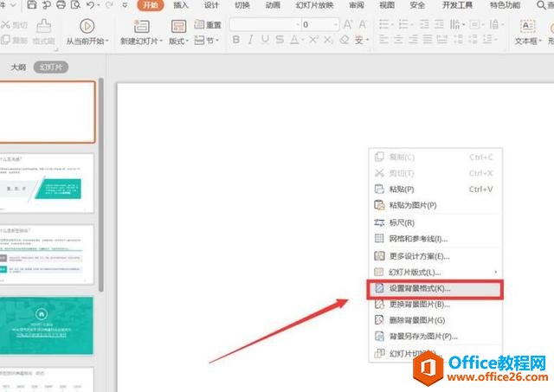Open the numbered list dropdown
Image resolution: width=554 pixels, height=392 pixels.
click(x=412, y=25)
